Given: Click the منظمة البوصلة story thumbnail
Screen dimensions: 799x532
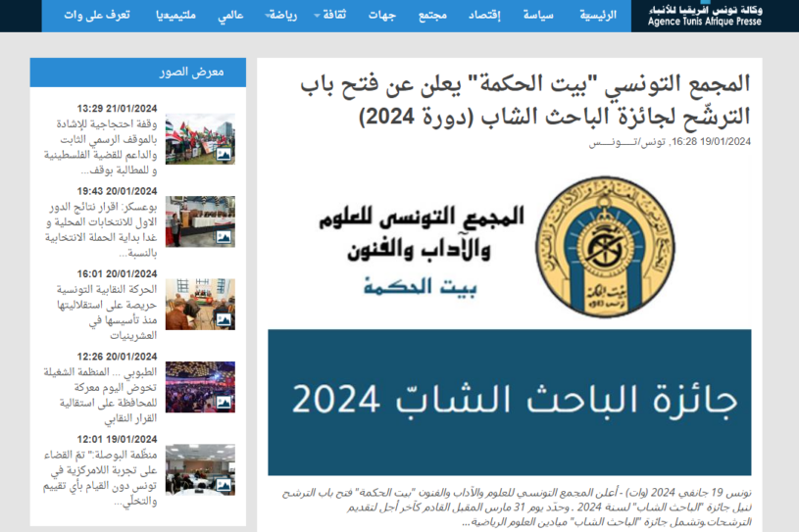Looking at the screenshot, I should pos(200,469).
